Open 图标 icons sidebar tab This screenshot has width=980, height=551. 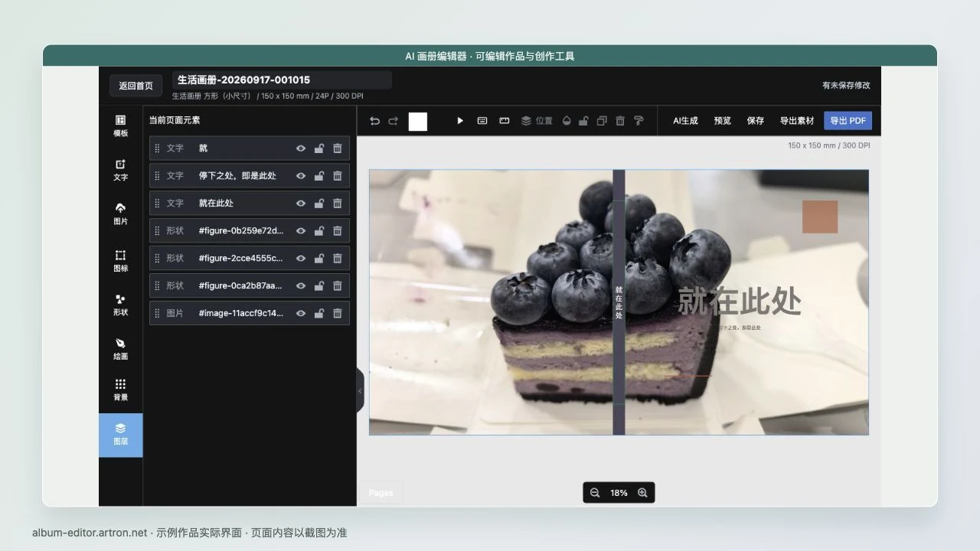(120, 261)
